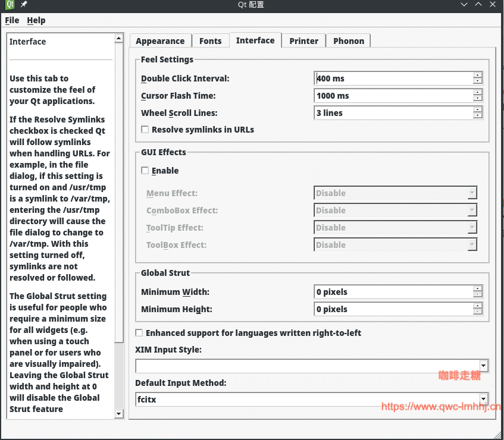Decrease Minimum Width with down arrow
Image resolution: width=504 pixels, height=440 pixels.
(478, 294)
